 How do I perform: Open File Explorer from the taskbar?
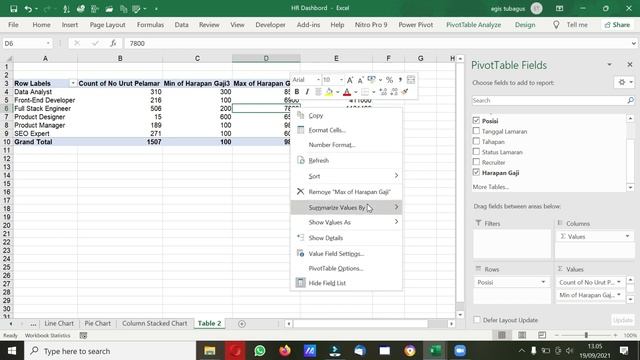pyautogui.click(x=210, y=351)
